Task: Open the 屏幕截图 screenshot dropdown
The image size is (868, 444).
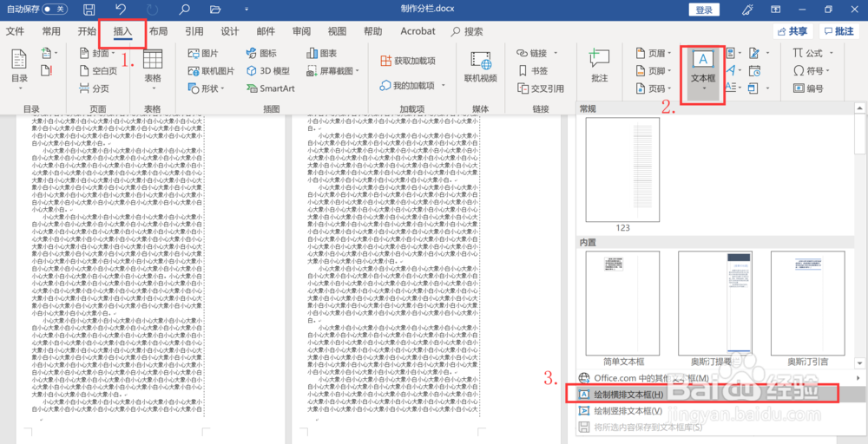Action: (332, 71)
